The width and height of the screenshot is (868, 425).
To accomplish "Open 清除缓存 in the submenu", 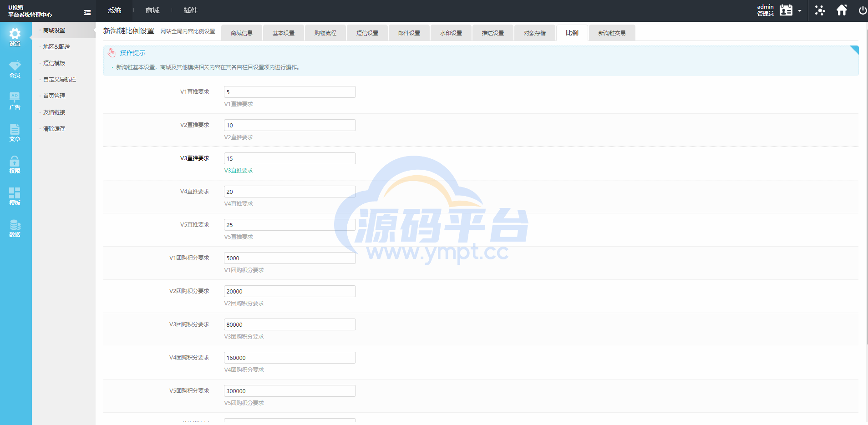I will (54, 129).
